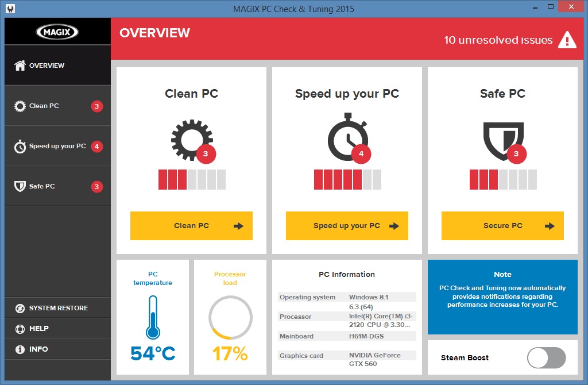Click the Operating system label

[x=308, y=297]
